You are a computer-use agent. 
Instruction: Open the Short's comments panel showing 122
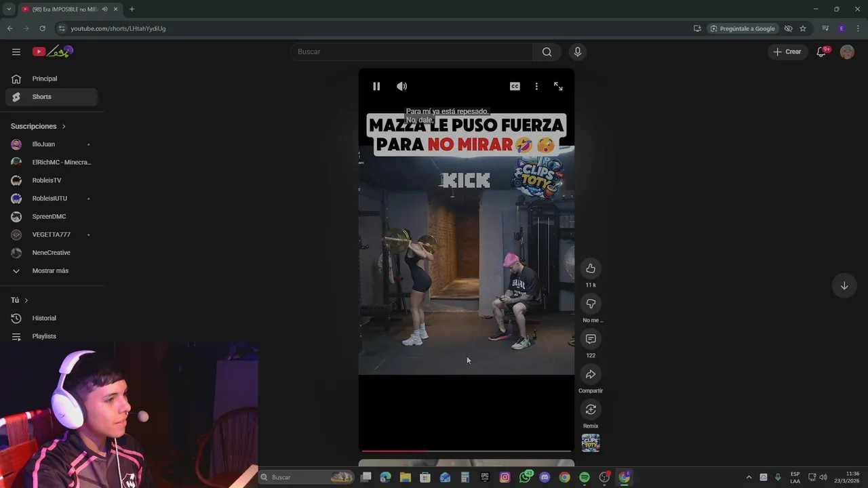coord(591,339)
